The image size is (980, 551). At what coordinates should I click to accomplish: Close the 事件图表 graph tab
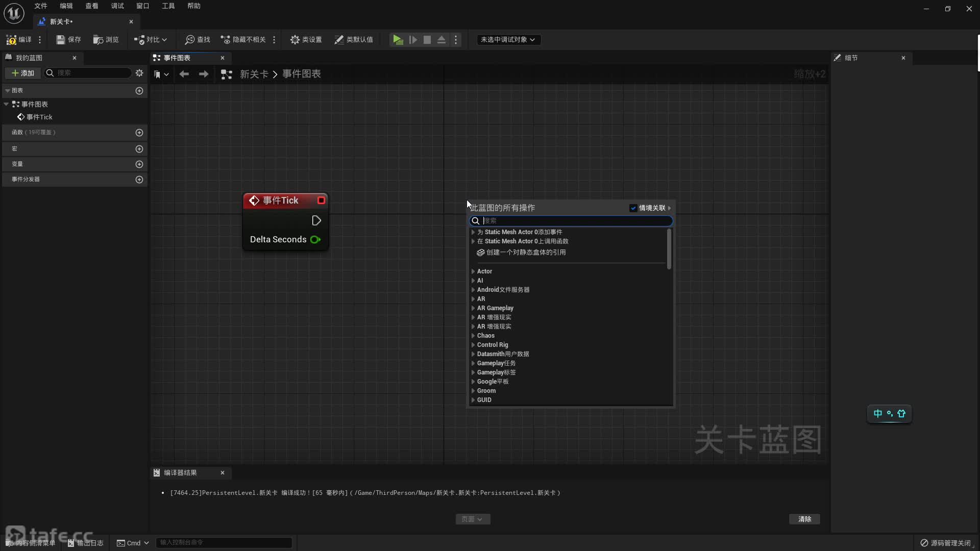pyautogui.click(x=223, y=58)
